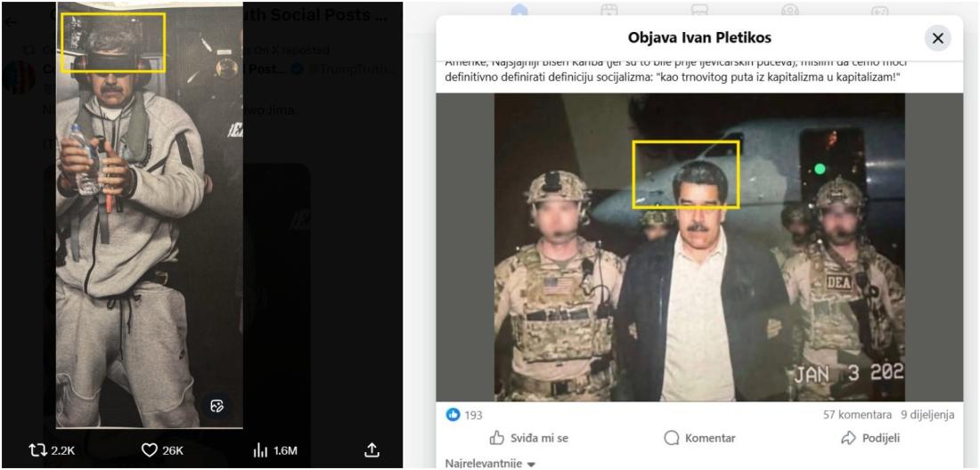980x470 pixels.
Task: Go back using the left arrow
Action: pos(11,22)
